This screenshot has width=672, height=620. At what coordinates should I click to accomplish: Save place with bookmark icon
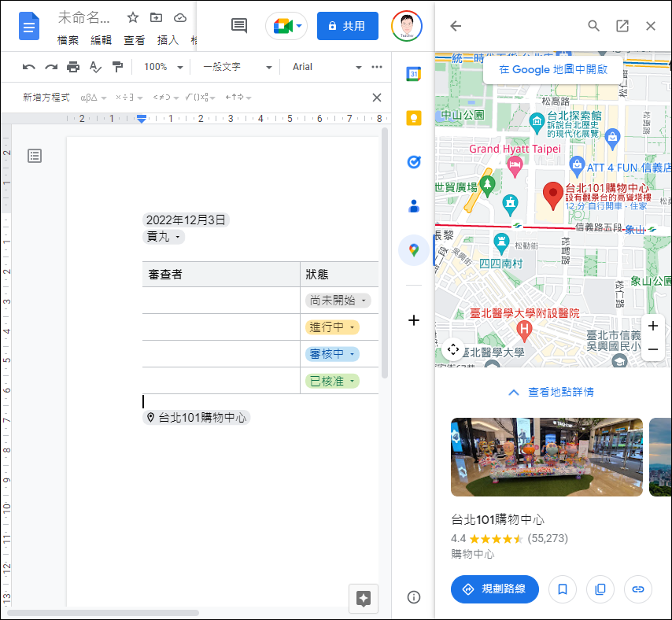click(x=563, y=589)
